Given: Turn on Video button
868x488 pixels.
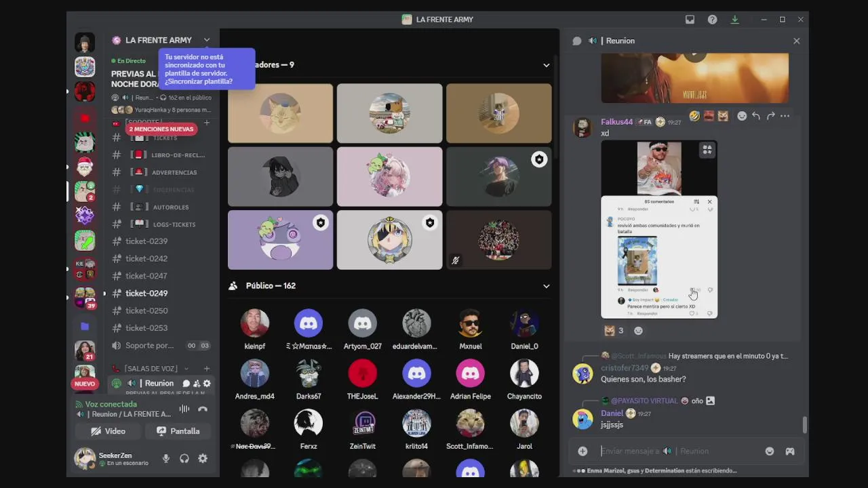Looking at the screenshot, I should (108, 431).
